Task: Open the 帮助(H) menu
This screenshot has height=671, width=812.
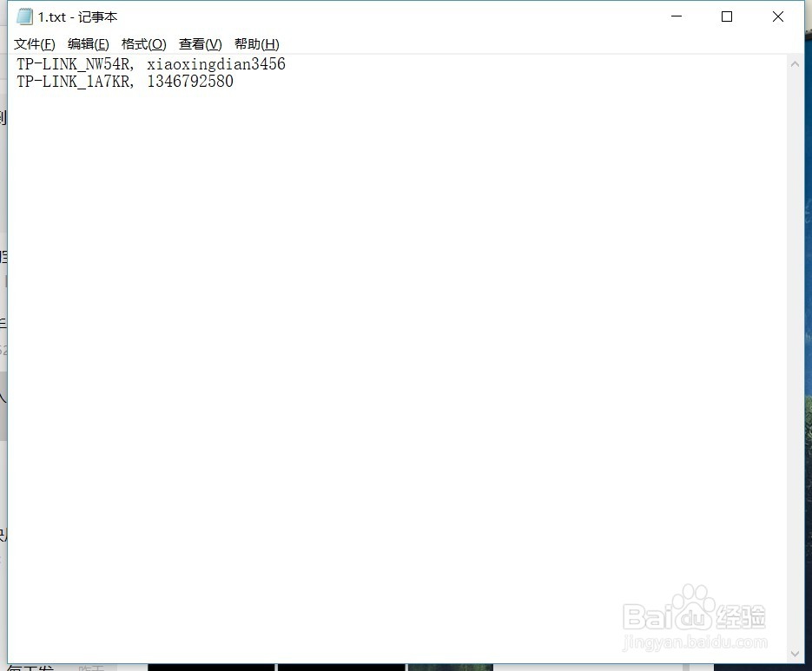Action: (x=255, y=44)
